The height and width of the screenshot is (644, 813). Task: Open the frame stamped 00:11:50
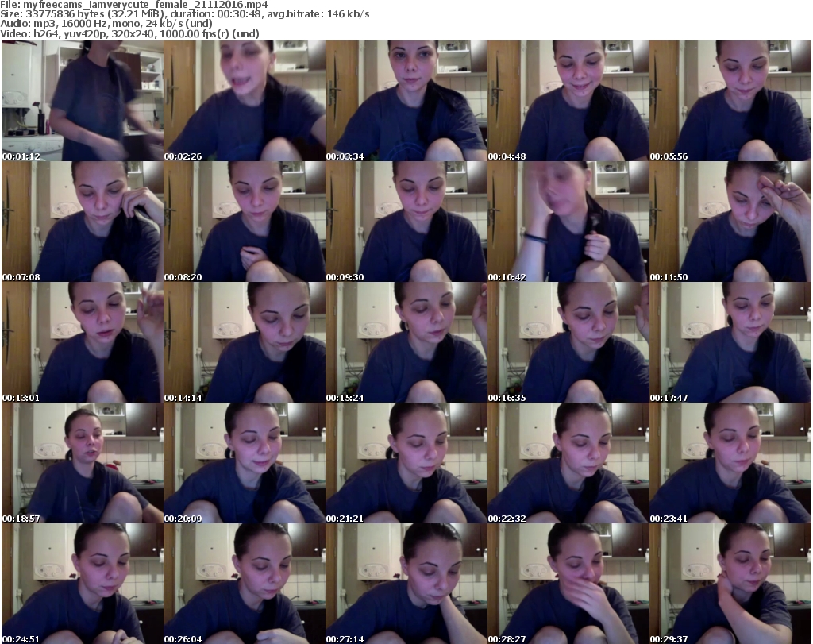[x=730, y=222]
